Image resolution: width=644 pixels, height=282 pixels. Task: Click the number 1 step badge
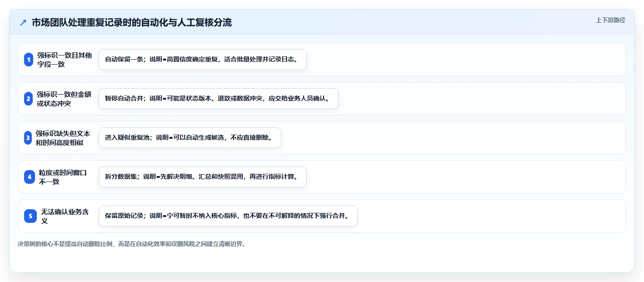(29, 60)
